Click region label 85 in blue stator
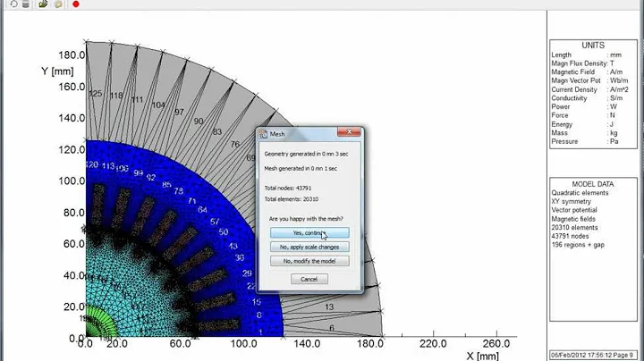 pyautogui.click(x=166, y=185)
